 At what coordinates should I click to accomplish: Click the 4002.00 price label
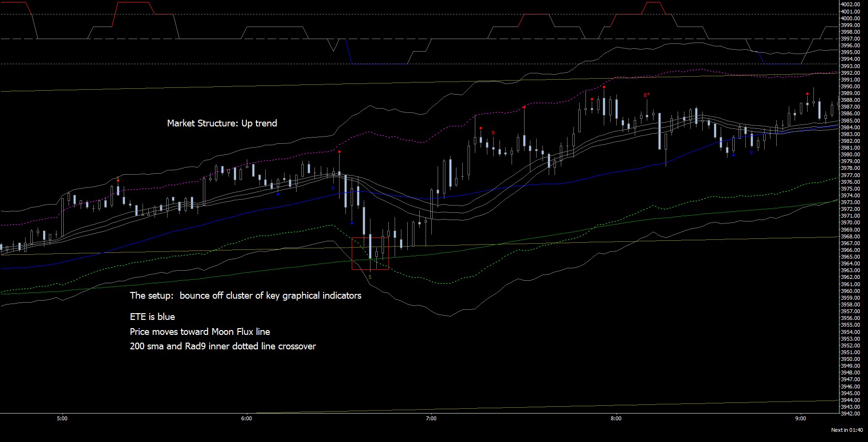[x=850, y=4]
